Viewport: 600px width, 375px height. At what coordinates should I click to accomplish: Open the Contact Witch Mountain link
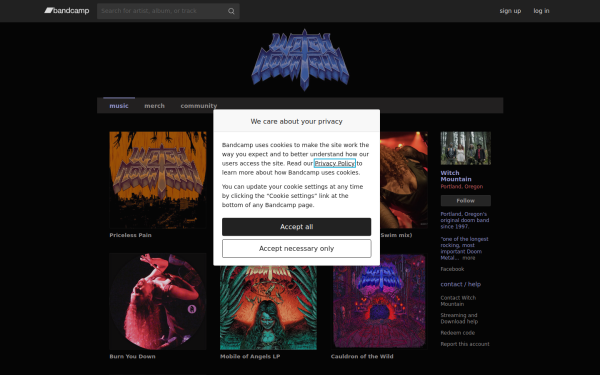pos(458,301)
